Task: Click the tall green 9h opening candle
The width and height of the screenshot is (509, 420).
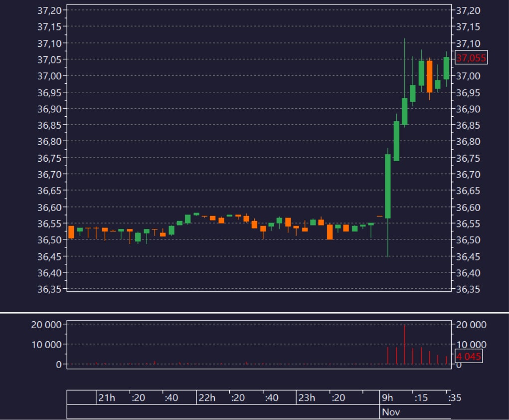Action: [x=387, y=186]
